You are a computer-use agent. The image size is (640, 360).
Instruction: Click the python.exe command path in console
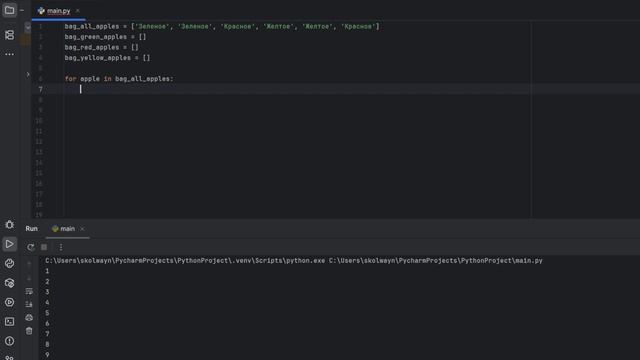point(185,260)
